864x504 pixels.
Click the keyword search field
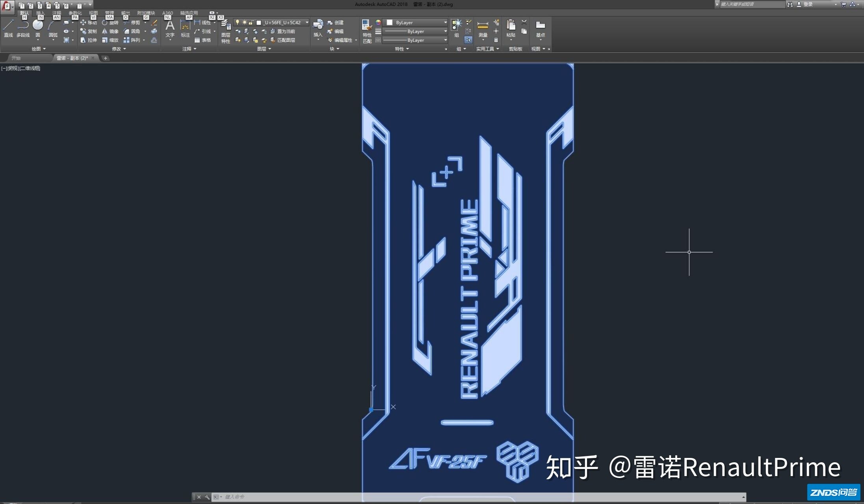click(x=752, y=4)
